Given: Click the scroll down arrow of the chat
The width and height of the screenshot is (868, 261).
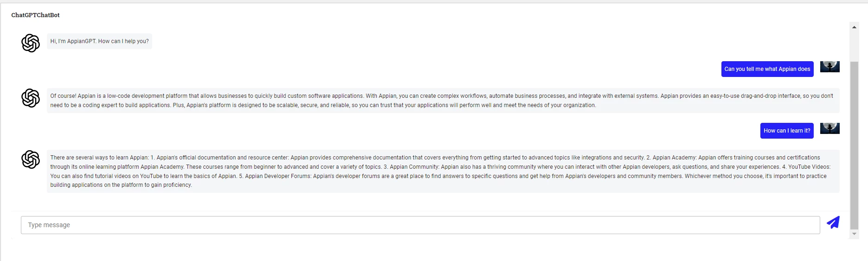Looking at the screenshot, I should [854, 234].
